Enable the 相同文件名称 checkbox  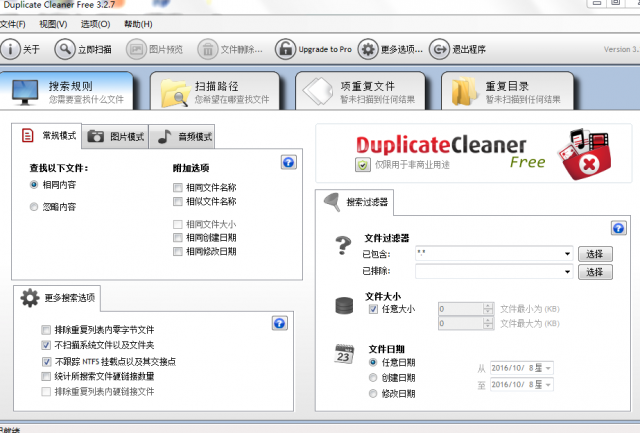(x=178, y=187)
